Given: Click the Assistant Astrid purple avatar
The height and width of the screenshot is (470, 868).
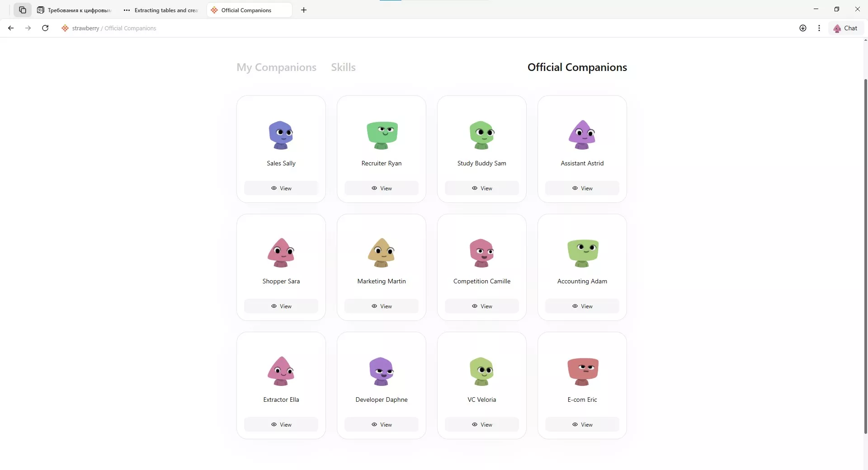Looking at the screenshot, I should [x=582, y=135].
